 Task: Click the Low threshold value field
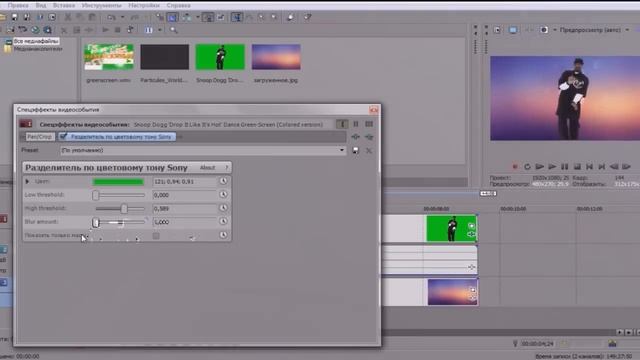184,195
